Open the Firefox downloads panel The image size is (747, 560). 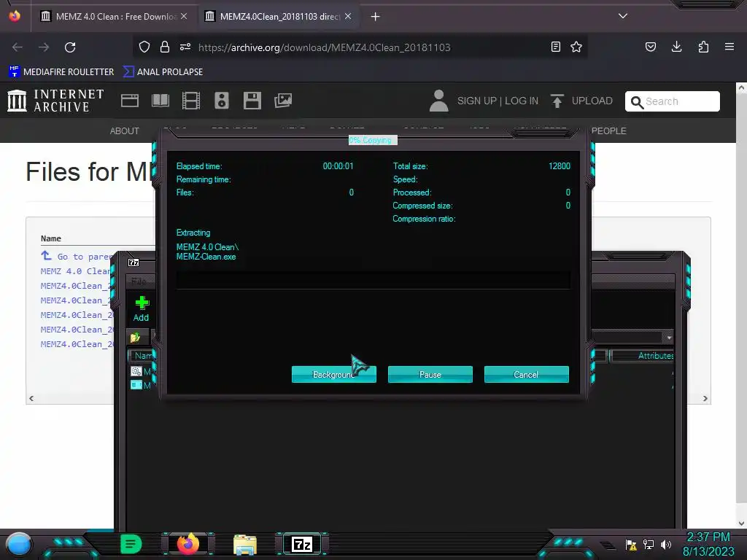pos(676,47)
